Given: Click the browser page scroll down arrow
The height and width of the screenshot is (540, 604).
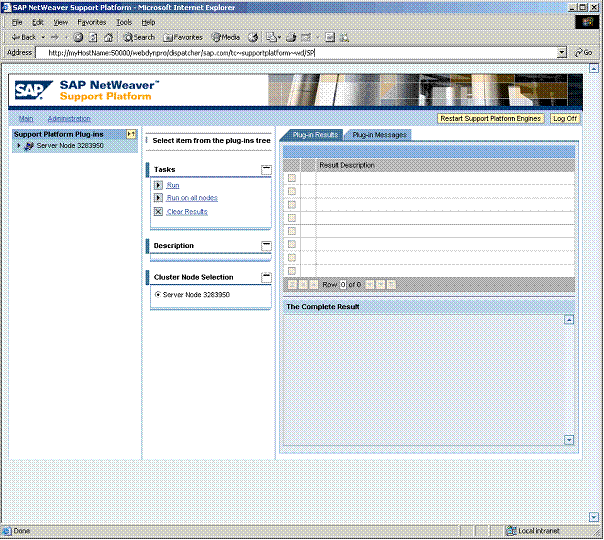Looking at the screenshot, I should pyautogui.click(x=594, y=517).
